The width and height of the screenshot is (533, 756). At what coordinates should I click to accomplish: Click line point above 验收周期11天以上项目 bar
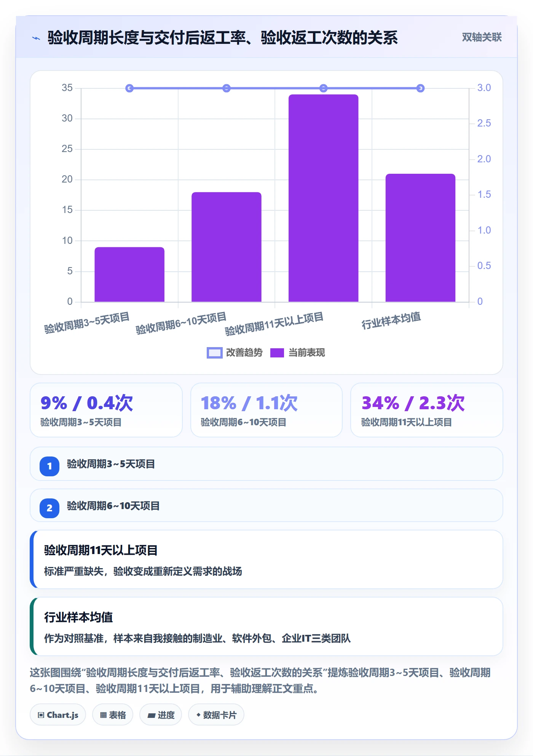323,88
